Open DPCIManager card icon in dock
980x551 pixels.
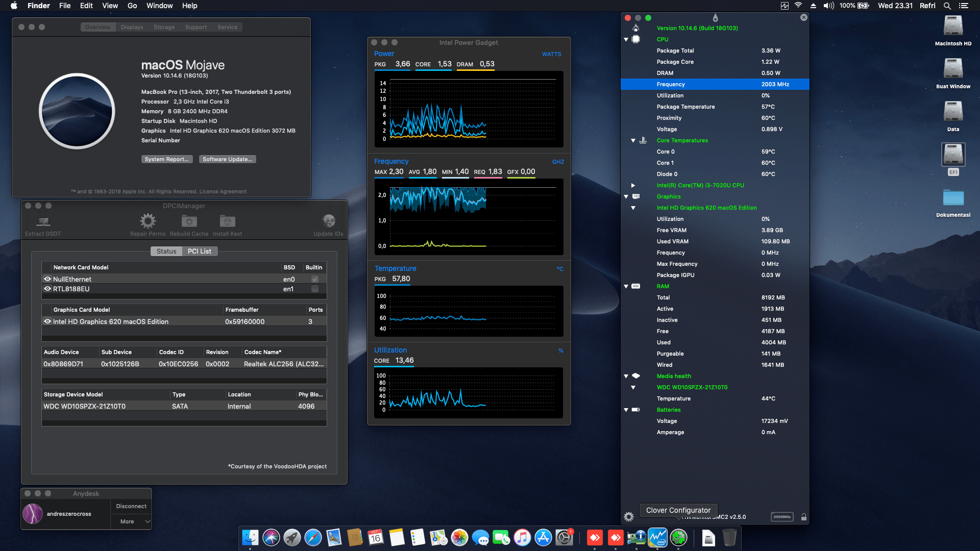pos(636,538)
